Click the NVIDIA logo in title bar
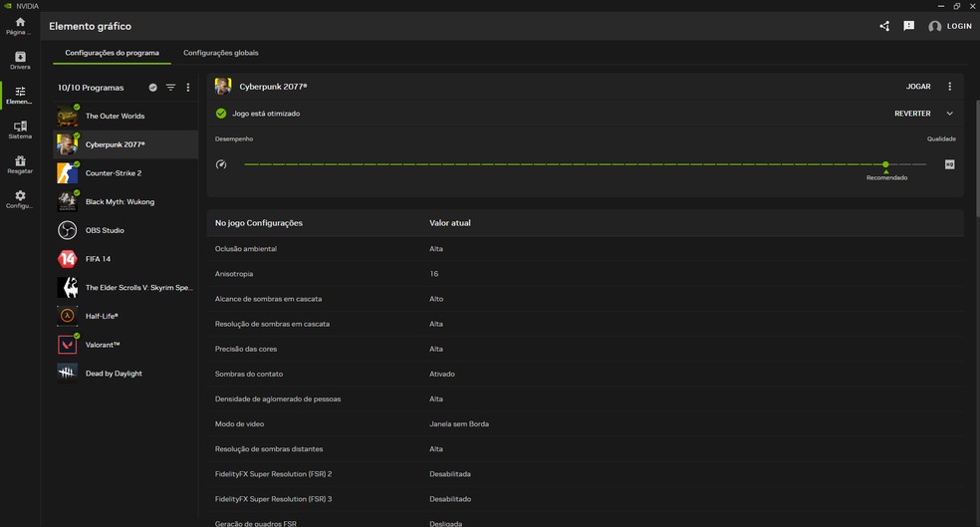This screenshot has height=527, width=980. (x=8, y=6)
